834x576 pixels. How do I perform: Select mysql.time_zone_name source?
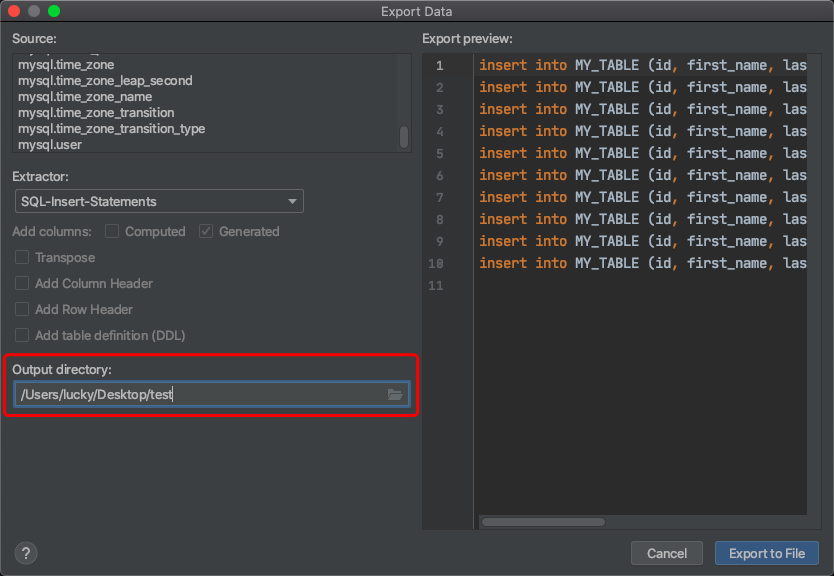tap(85, 97)
